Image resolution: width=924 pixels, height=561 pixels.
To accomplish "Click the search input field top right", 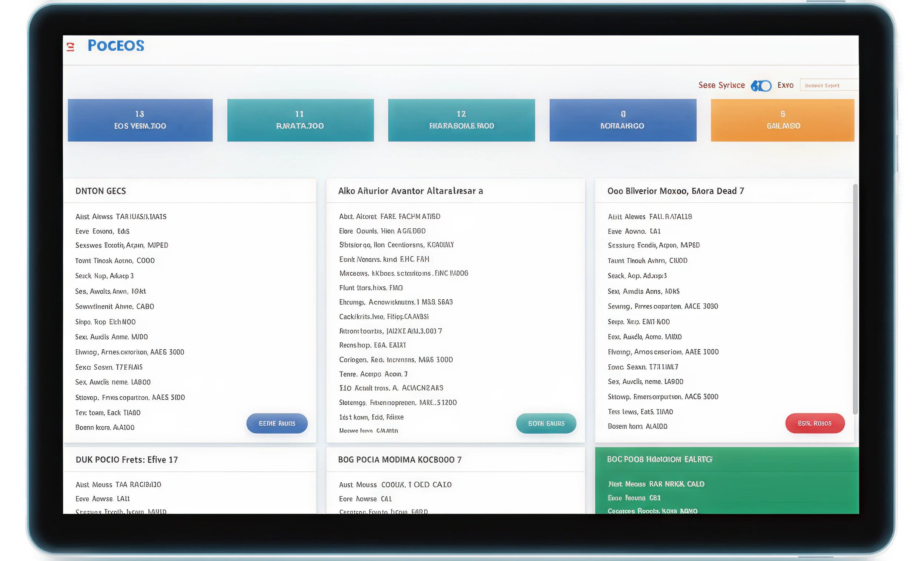I will click(829, 85).
